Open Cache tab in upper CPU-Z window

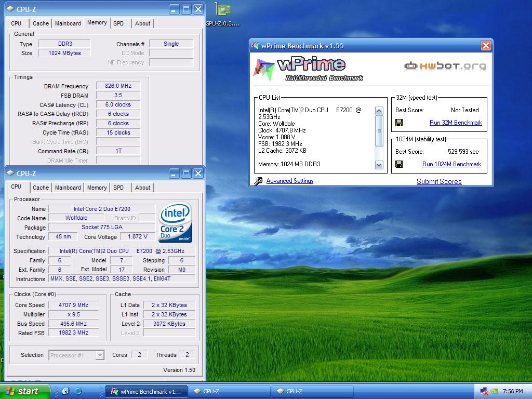coord(41,23)
